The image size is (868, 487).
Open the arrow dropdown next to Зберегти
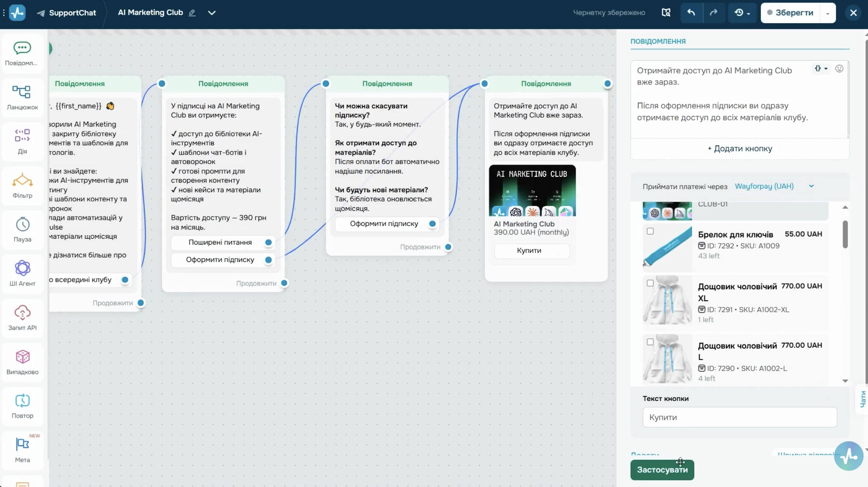[x=827, y=13]
